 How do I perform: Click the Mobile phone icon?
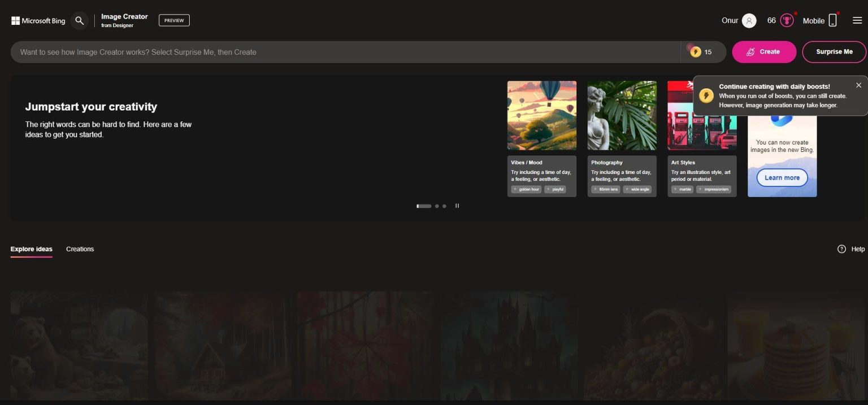click(832, 21)
